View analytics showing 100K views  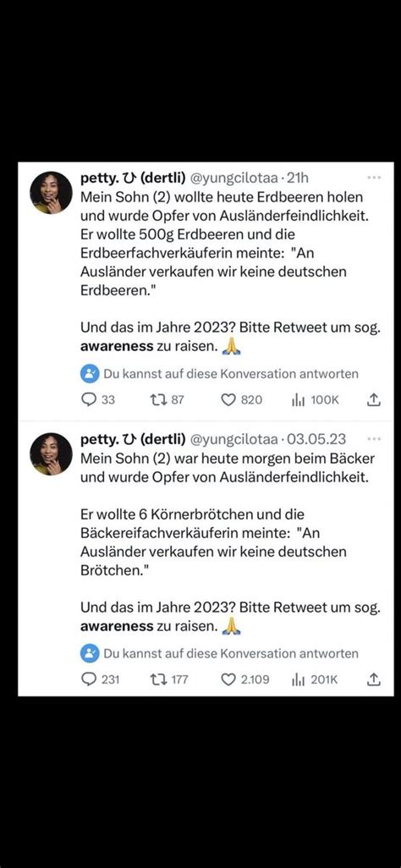pyautogui.click(x=316, y=399)
